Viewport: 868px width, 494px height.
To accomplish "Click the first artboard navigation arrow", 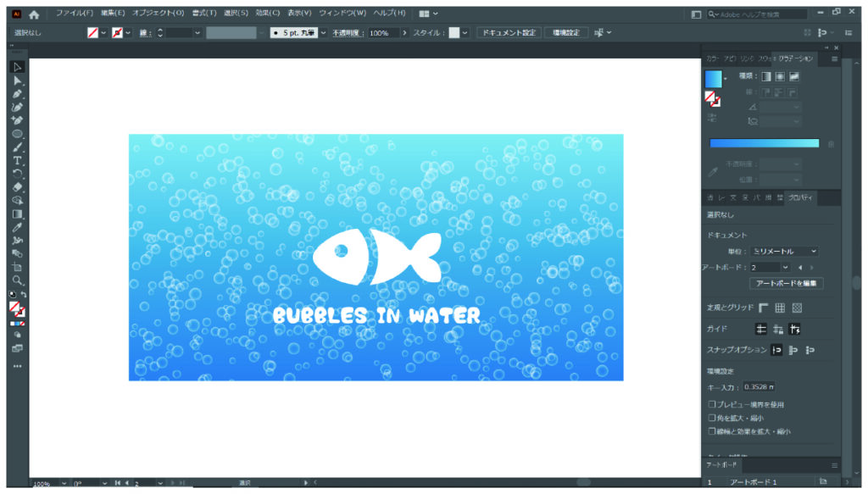I will [x=117, y=483].
